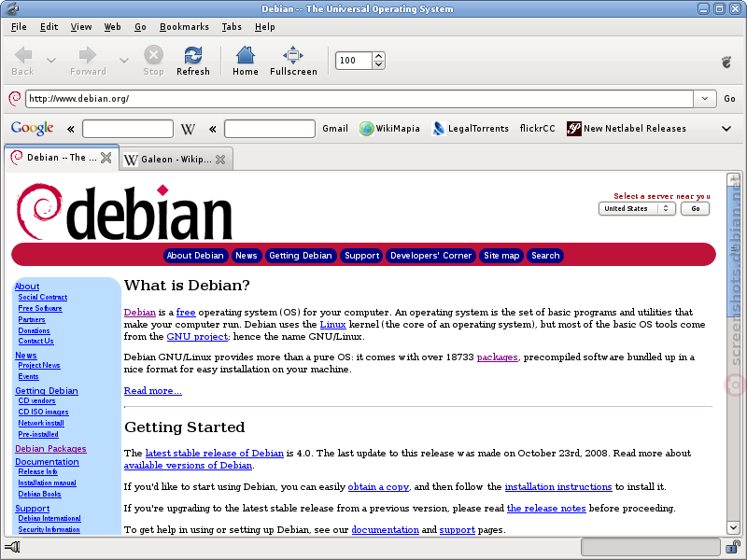Viewport: 747px width, 560px height.
Task: Click the GNOME foot spinner icon
Action: [x=726, y=62]
